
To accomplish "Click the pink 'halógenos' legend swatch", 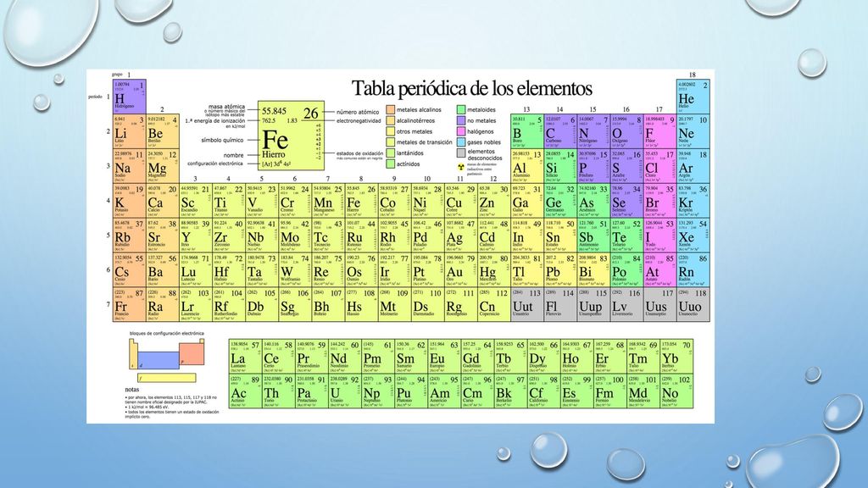I will pyautogui.click(x=461, y=131).
